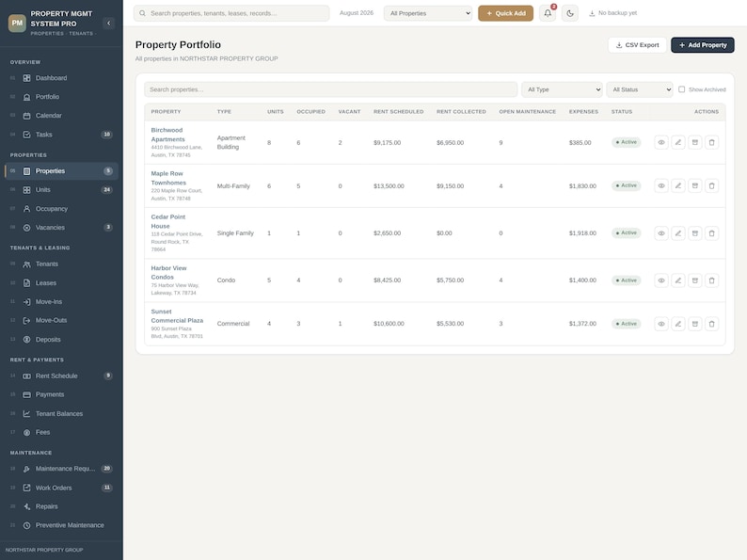Open All Type filter dropdown
Viewport: 747px width, 560px height.
pos(562,89)
